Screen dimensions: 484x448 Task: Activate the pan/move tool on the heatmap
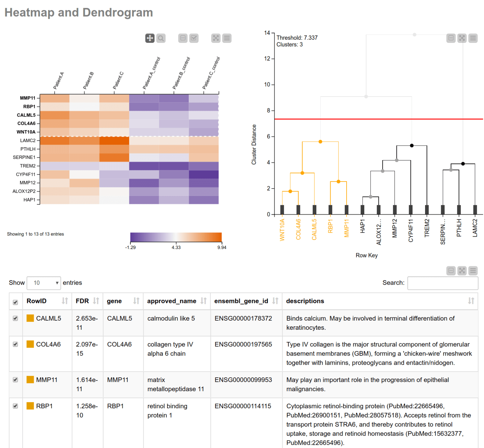click(x=150, y=38)
